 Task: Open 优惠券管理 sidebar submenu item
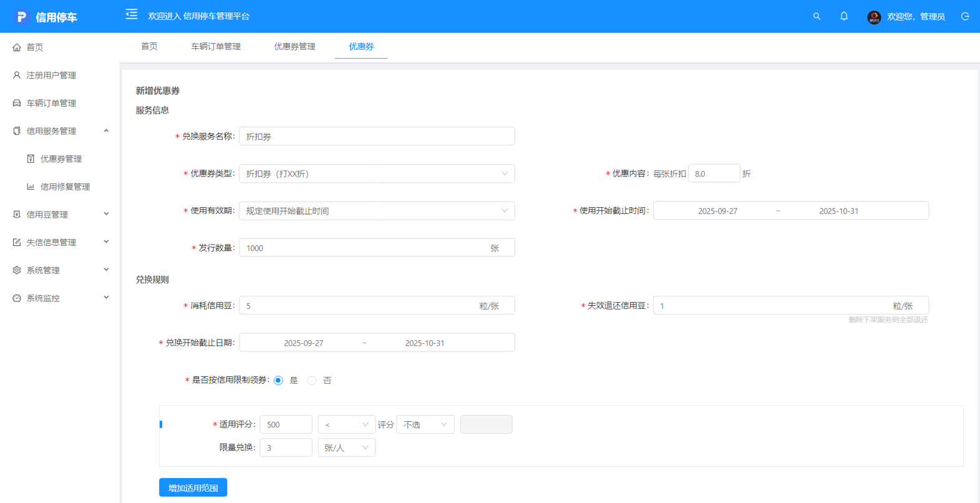tap(61, 159)
